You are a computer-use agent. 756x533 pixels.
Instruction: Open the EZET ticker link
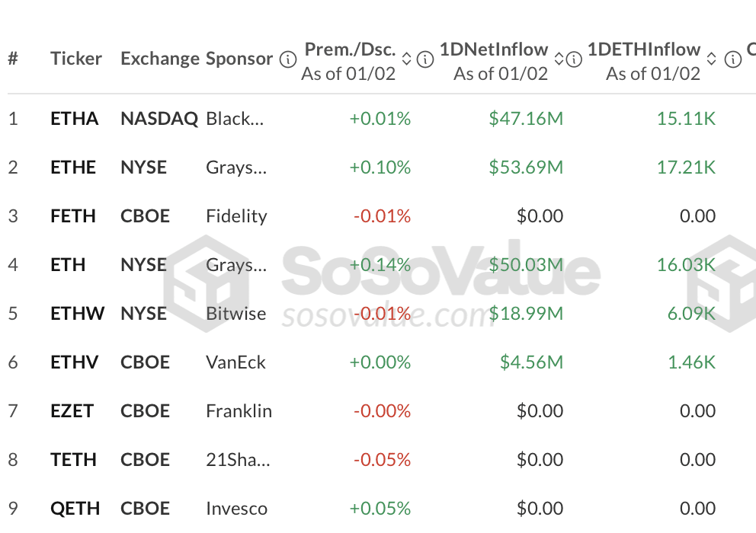(72, 411)
